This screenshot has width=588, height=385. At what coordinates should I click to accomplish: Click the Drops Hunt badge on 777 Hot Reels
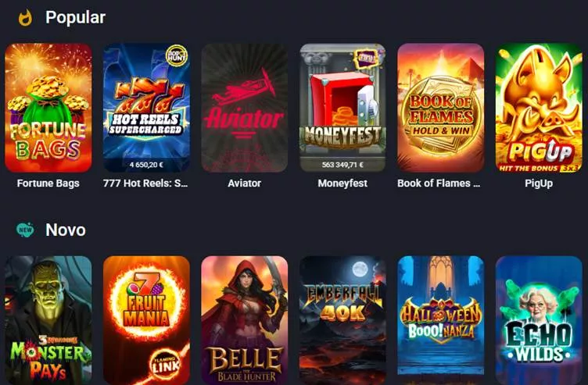[x=176, y=56]
